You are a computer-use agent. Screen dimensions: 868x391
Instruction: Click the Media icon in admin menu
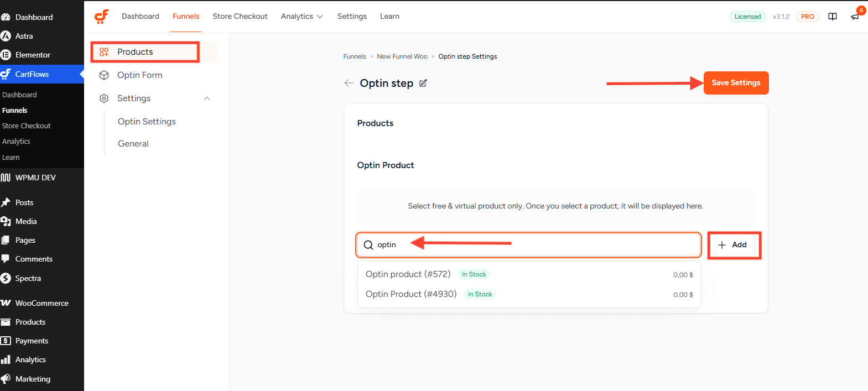(x=6, y=221)
